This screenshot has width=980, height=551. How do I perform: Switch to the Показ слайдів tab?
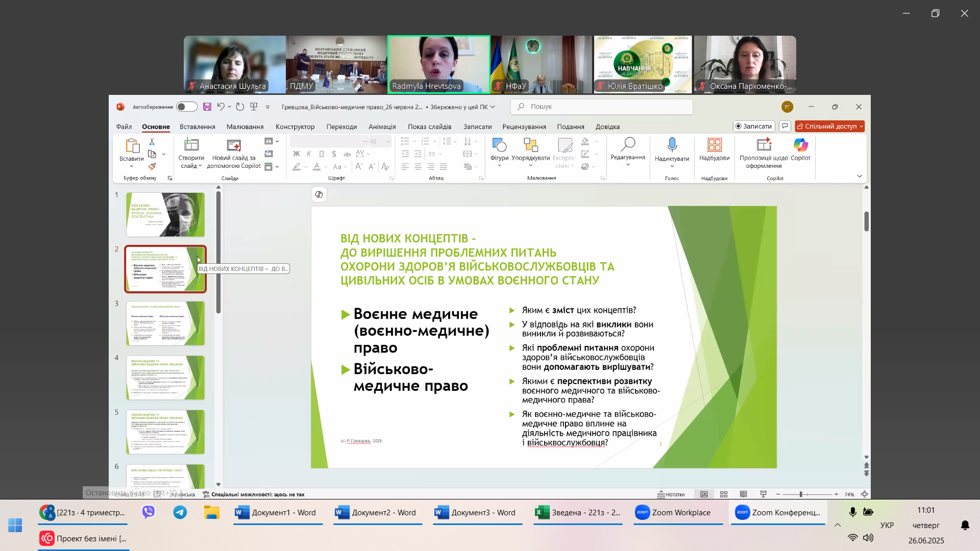(429, 127)
